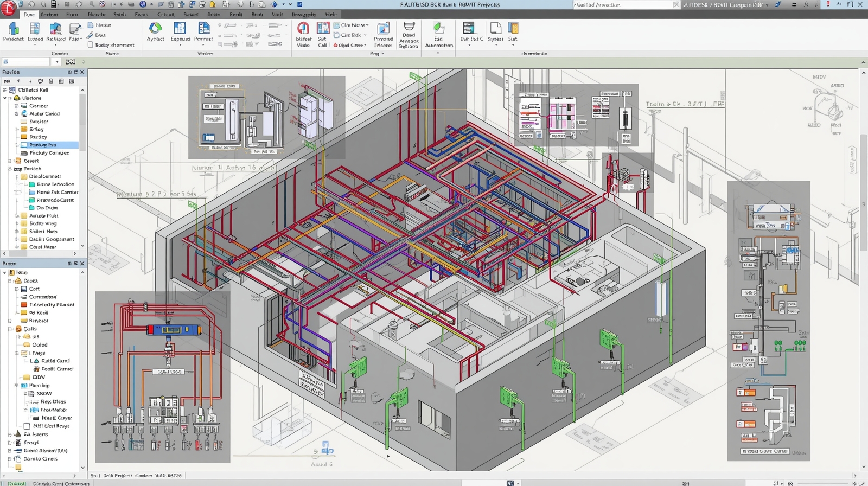This screenshot has width=868, height=486.
Task: Click the Dect pencil ribbon icon
Action: point(91,35)
